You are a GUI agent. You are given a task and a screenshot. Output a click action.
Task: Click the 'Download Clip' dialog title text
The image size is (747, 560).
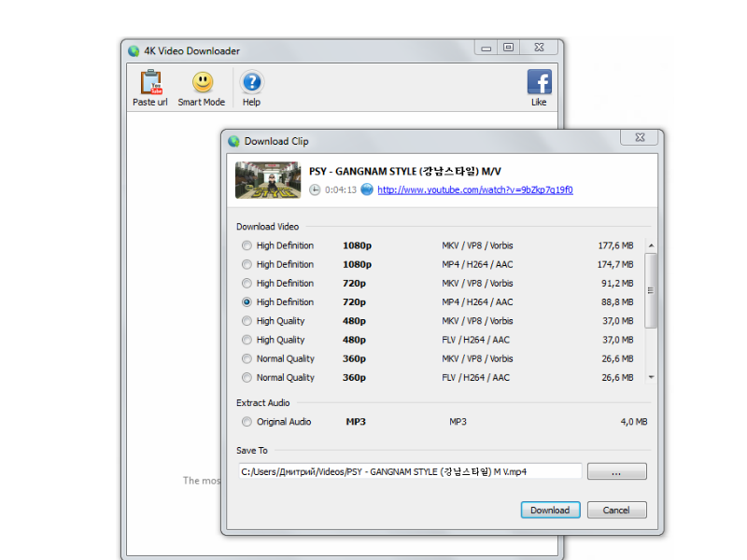coord(276,142)
